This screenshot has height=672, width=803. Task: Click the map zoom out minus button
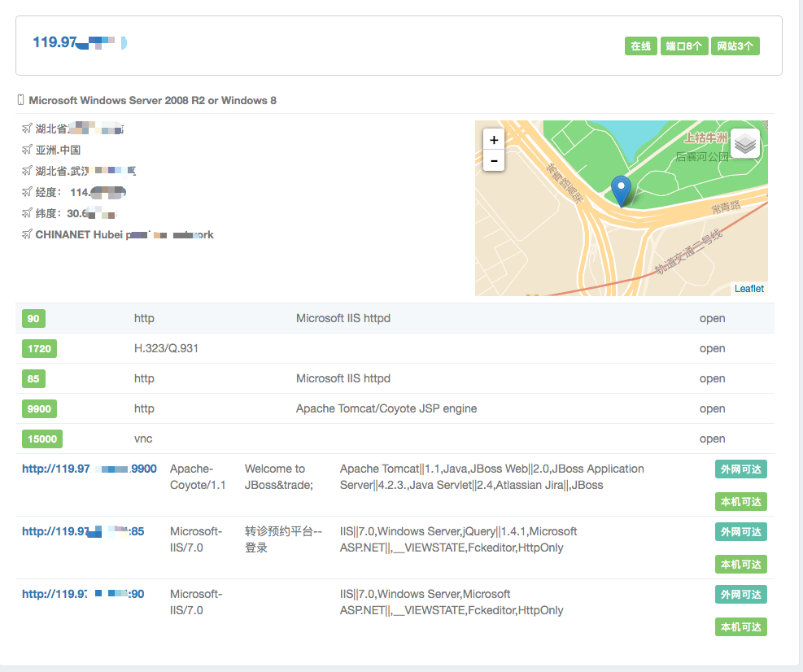[494, 161]
